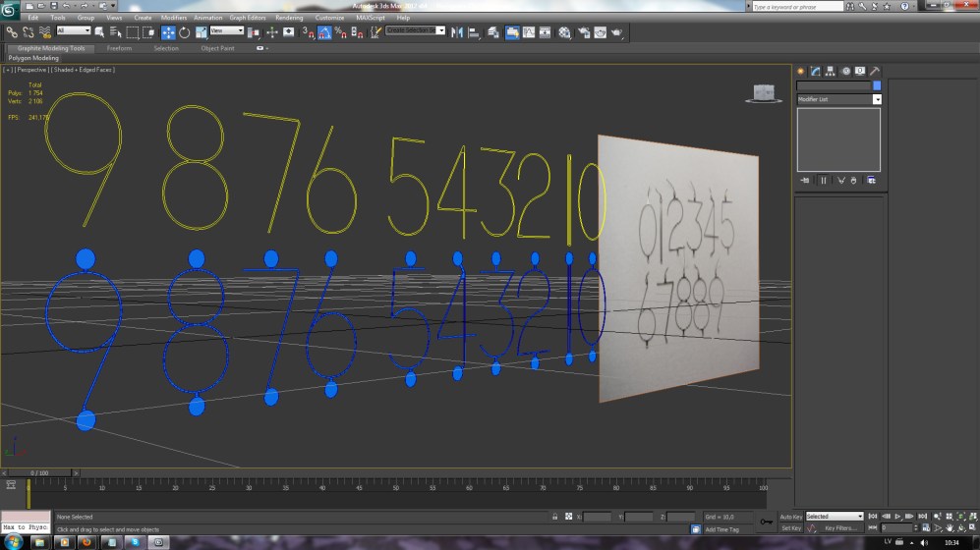
Task: Toggle Auto Key animation mode
Action: [x=790, y=517]
